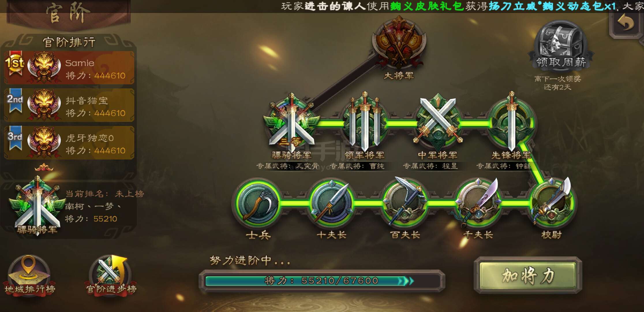Viewport: 644px width, 312px height.
Task: Select the 士兵 sickle rank icon
Action: pos(258,203)
